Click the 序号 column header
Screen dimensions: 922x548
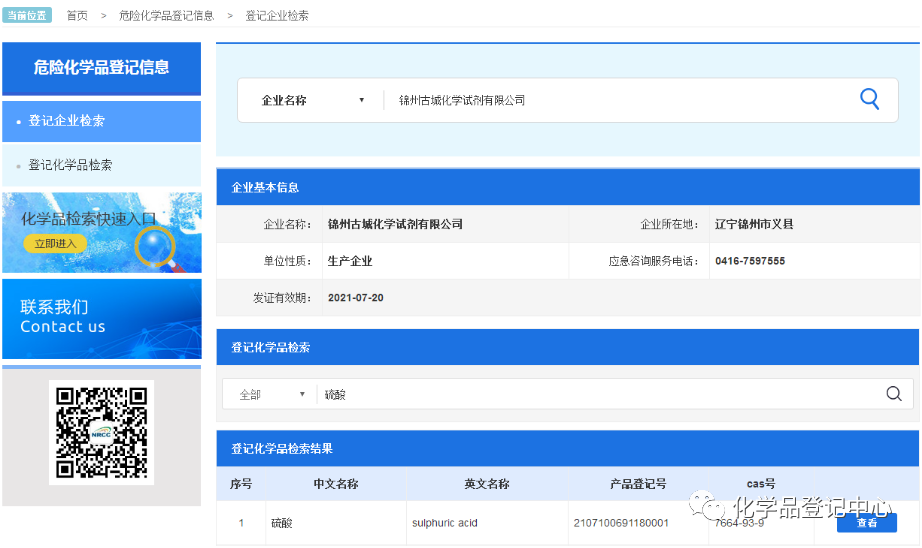click(x=241, y=484)
